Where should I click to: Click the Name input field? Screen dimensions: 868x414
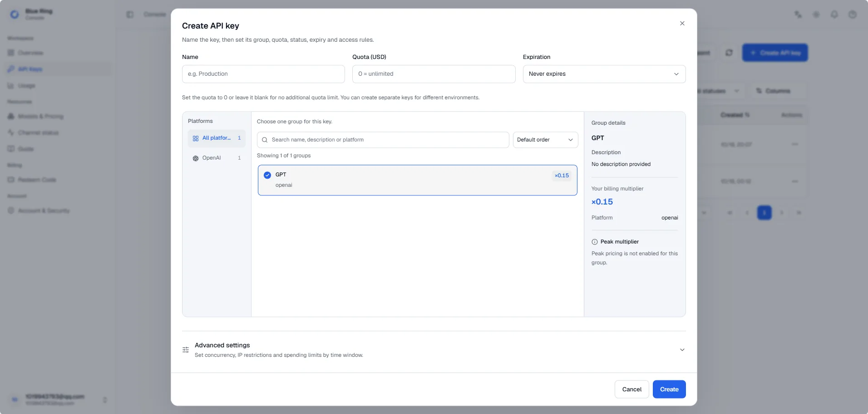(263, 74)
